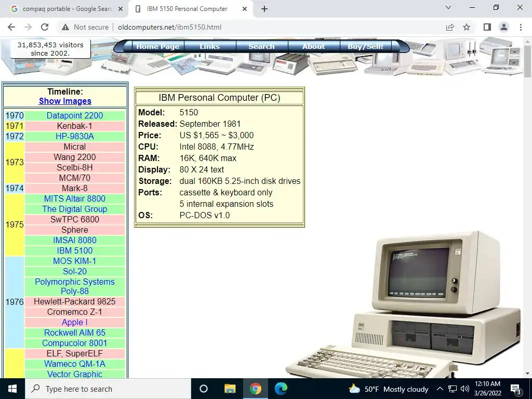Open Chrome from the taskbar

pos(256,389)
